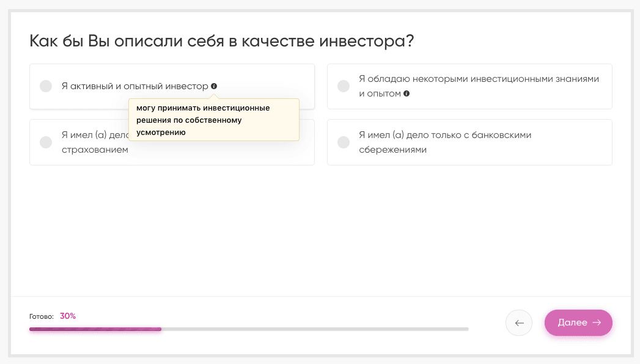Select the radio for 'Я имел (а) дело только с банковскими сбережениями'
The width and height of the screenshot is (640, 364).
[343, 142]
